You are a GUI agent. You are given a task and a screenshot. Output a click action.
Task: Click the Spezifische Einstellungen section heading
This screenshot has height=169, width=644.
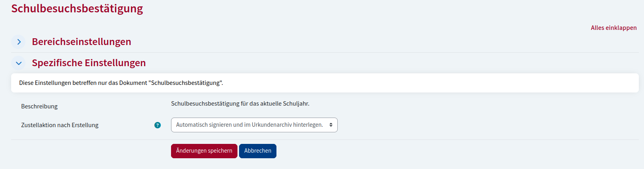click(x=89, y=63)
